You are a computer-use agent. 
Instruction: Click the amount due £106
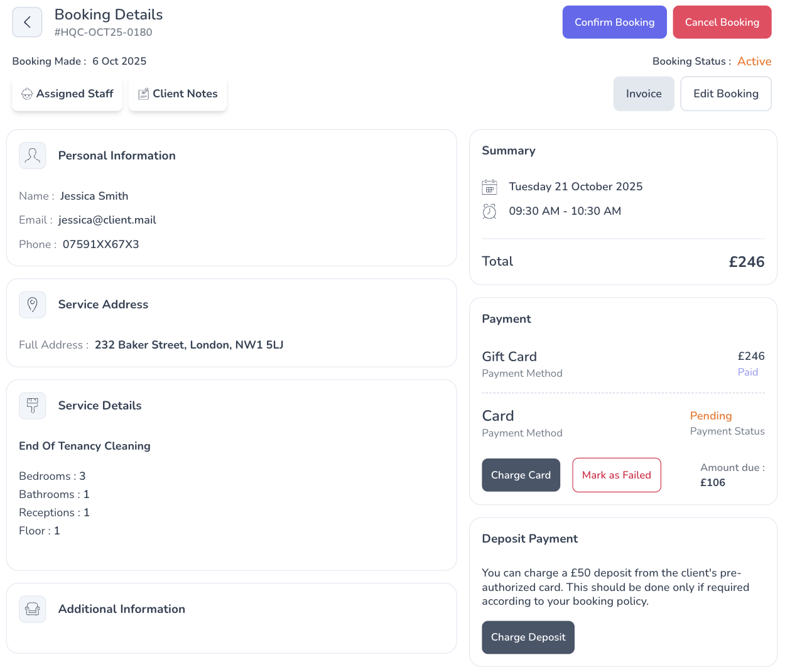click(x=713, y=483)
